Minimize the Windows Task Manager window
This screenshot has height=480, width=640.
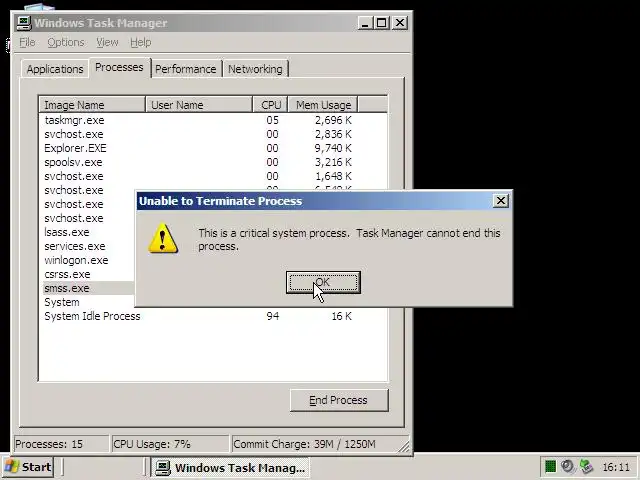[x=365, y=22]
